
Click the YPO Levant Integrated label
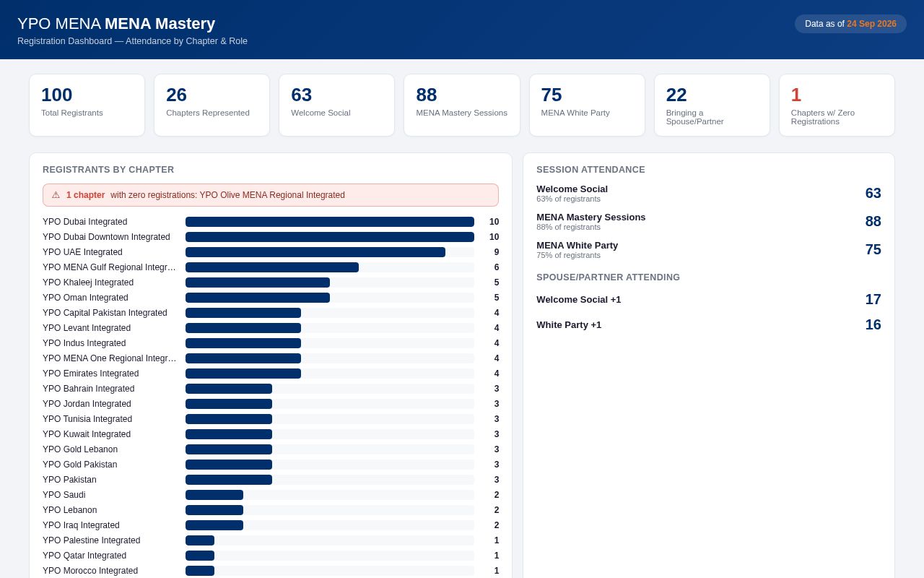tap(87, 328)
